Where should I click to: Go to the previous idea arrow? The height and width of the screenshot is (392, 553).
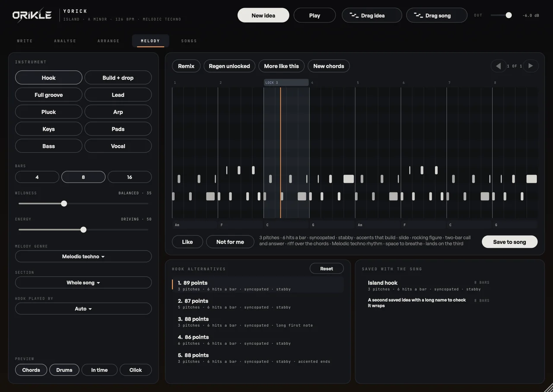(x=498, y=66)
